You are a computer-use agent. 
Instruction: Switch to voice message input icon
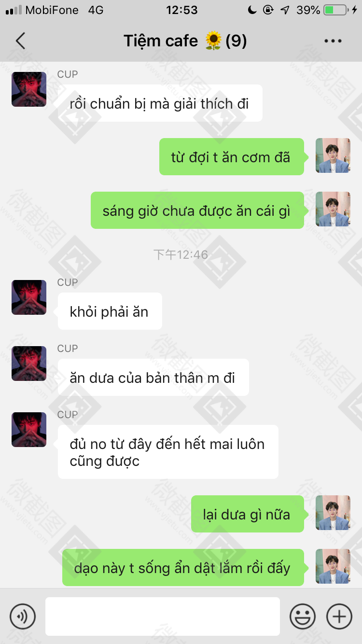23,616
